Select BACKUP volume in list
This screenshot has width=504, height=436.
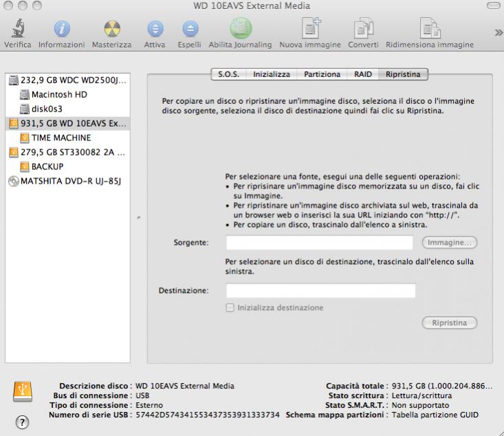point(67,166)
